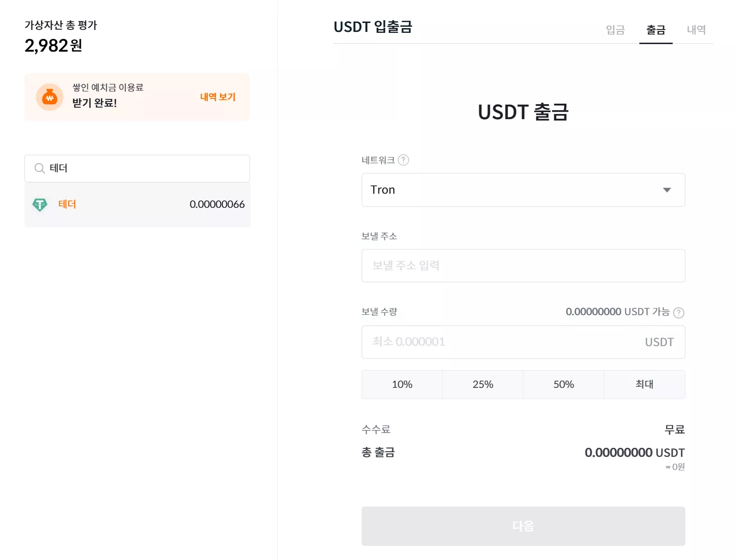Click the 내역 보기 link
Viewport: 736px width, 560px height.
click(x=218, y=97)
